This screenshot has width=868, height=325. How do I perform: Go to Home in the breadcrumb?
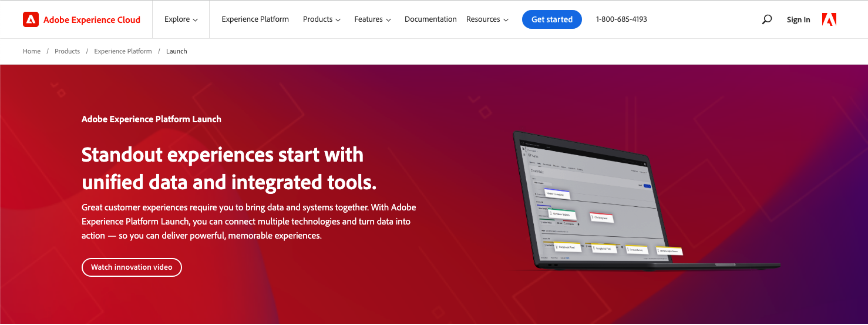coord(32,51)
